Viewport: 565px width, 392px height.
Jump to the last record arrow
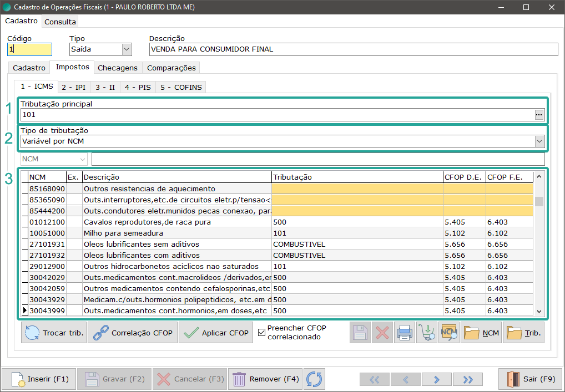coord(467,379)
